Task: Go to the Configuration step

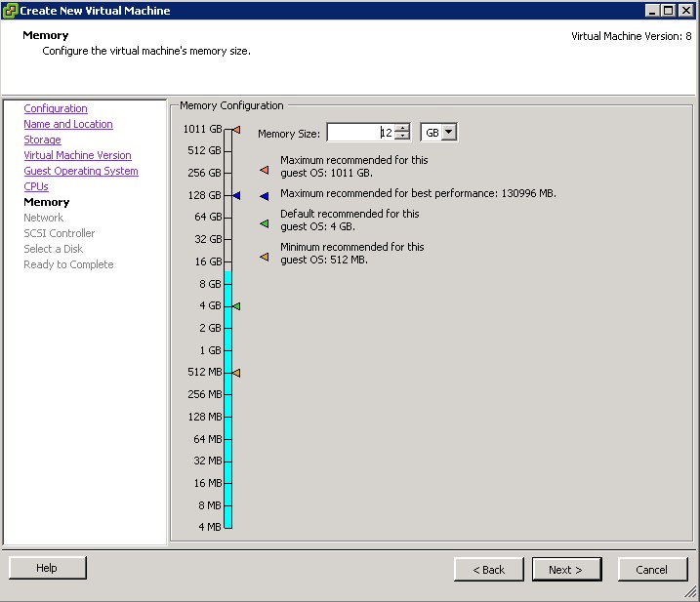Action: [56, 108]
